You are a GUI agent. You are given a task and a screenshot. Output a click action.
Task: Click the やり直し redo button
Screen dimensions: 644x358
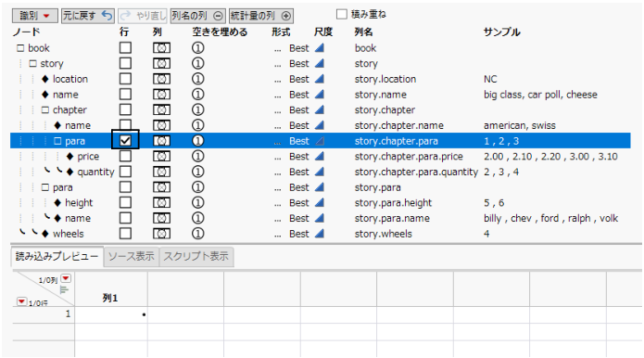pyautogui.click(x=143, y=16)
